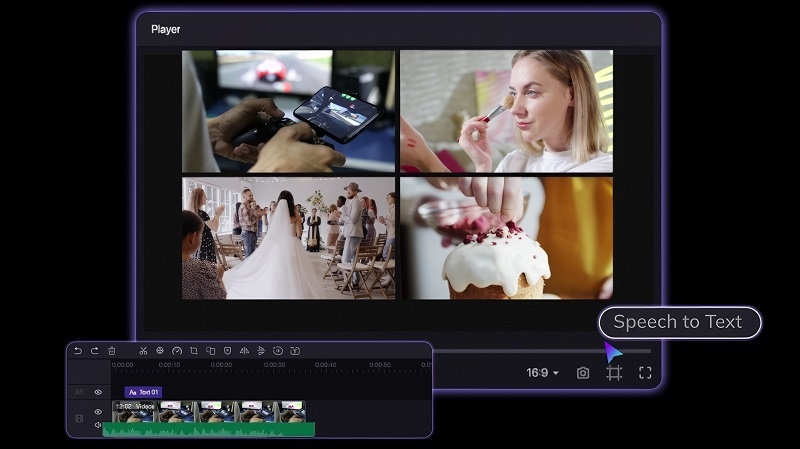Click the 0:00:10 mark on the ruler
The height and width of the screenshot is (449, 800).
(x=169, y=365)
